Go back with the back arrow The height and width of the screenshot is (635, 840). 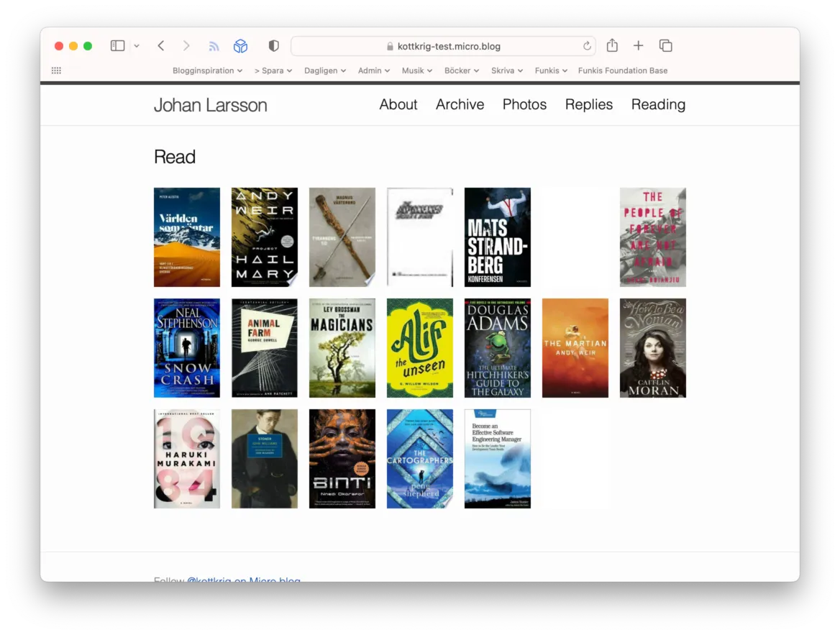(x=160, y=45)
